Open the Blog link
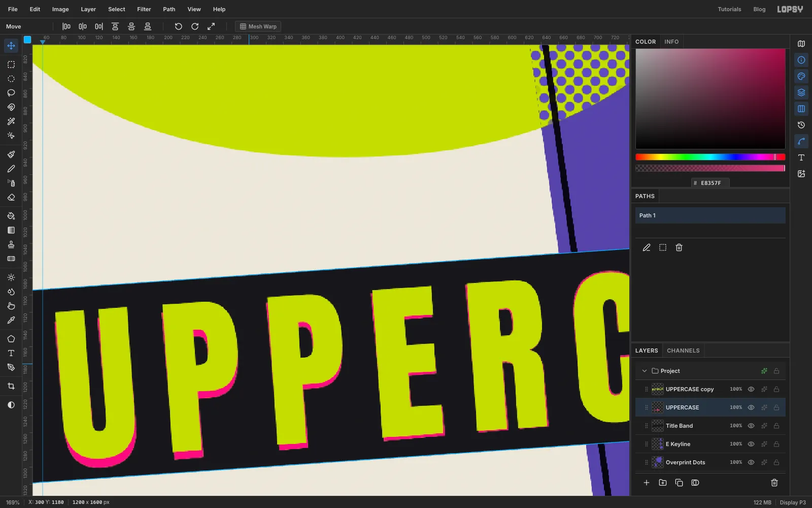This screenshot has height=508, width=812. 759,9
